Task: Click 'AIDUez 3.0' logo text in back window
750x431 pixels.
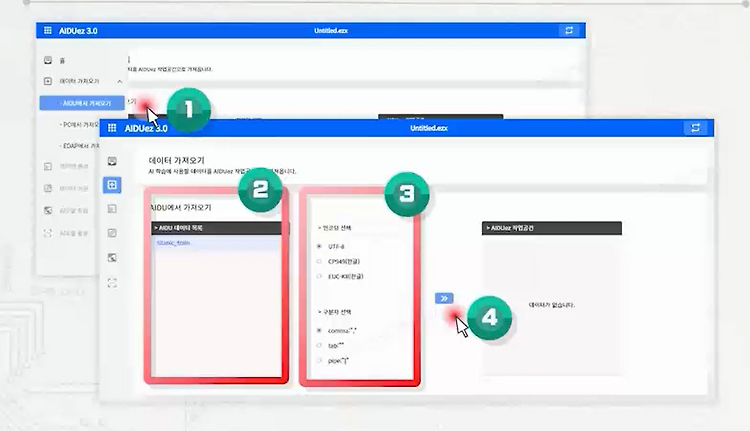Action: 77,31
